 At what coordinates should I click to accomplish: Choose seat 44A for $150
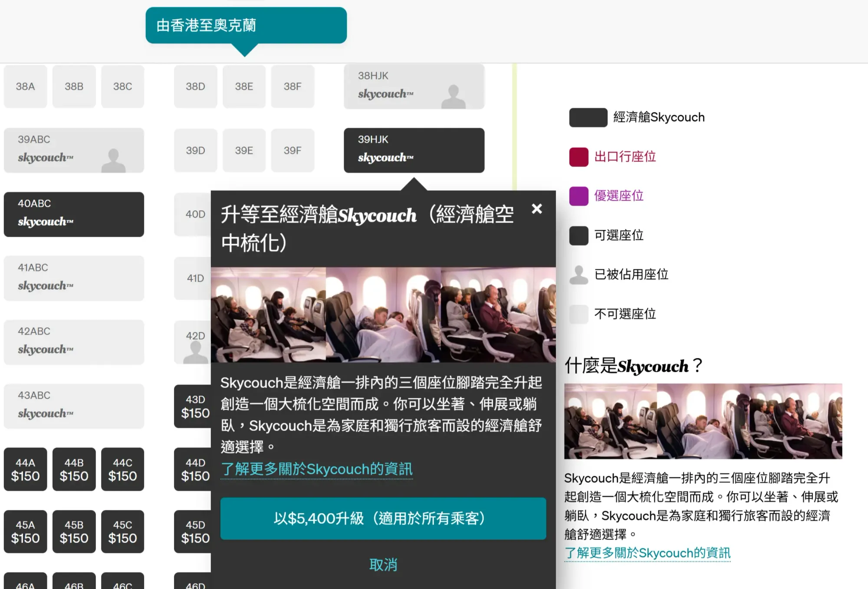point(25,470)
